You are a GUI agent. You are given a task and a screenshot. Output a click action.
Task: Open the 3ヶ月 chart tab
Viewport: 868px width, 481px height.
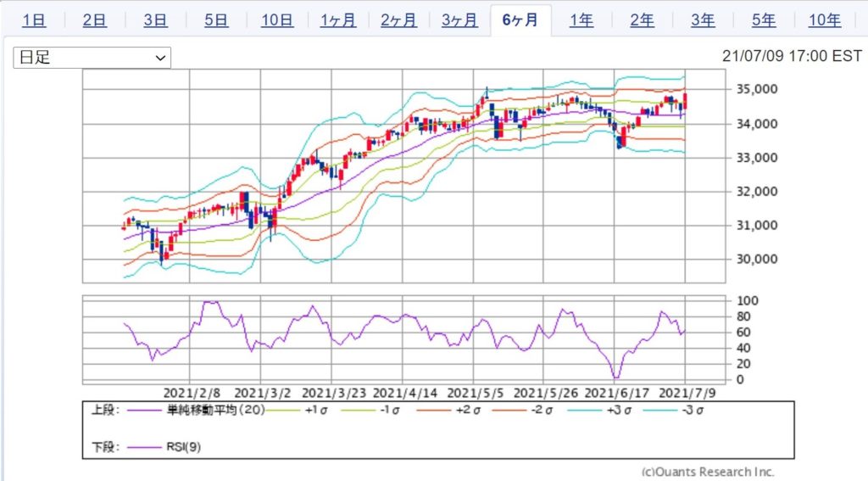pyautogui.click(x=459, y=20)
